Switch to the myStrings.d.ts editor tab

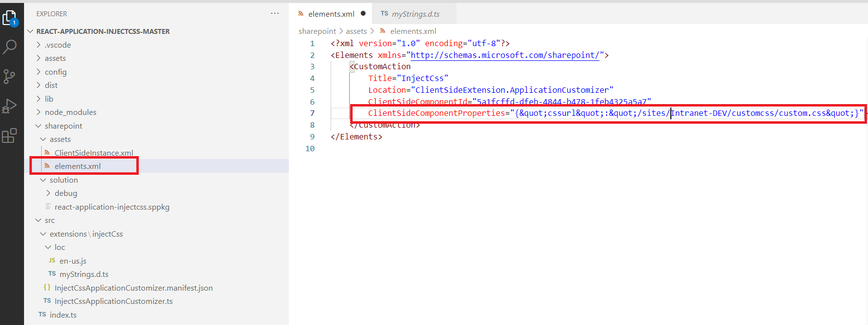[x=414, y=14]
